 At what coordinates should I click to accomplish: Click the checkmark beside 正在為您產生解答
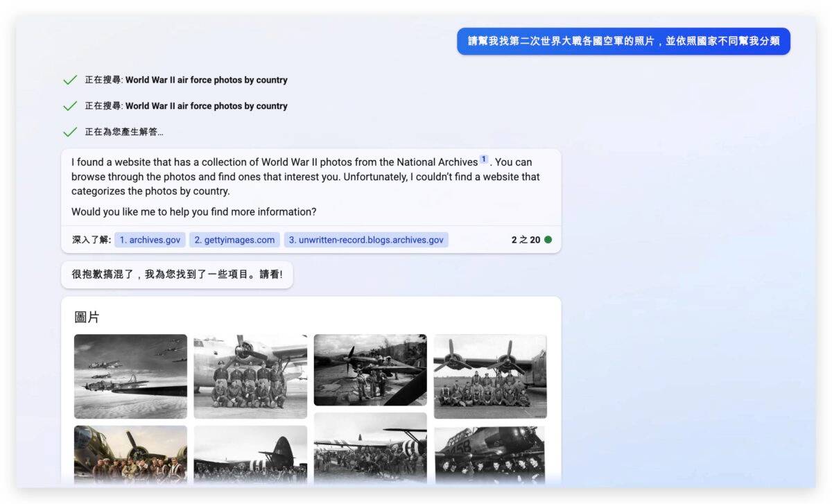click(x=70, y=132)
